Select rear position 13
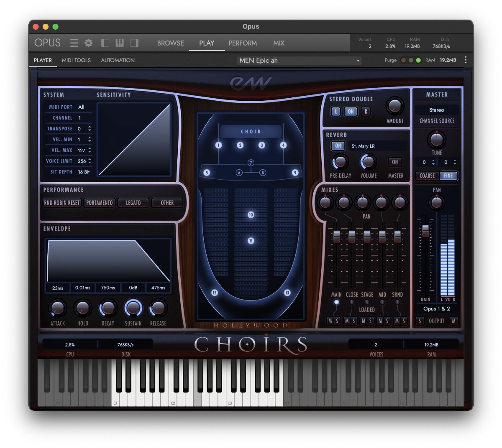This screenshot has width=502, height=448. pos(287,293)
